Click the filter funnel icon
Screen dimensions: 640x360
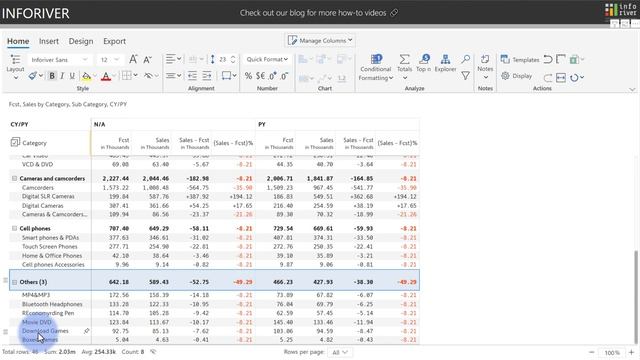pyautogui.click(x=465, y=76)
